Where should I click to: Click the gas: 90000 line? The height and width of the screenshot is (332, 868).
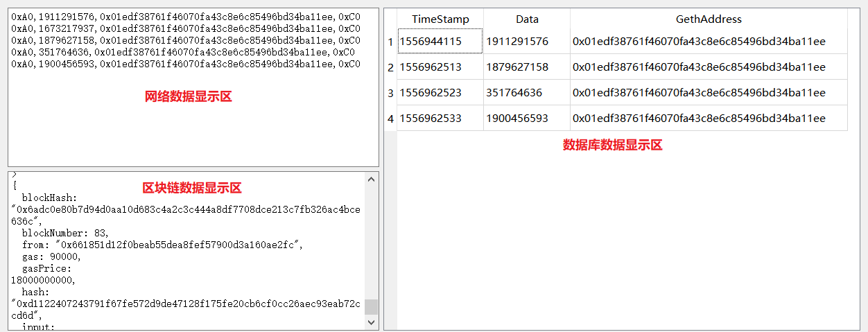(51, 256)
